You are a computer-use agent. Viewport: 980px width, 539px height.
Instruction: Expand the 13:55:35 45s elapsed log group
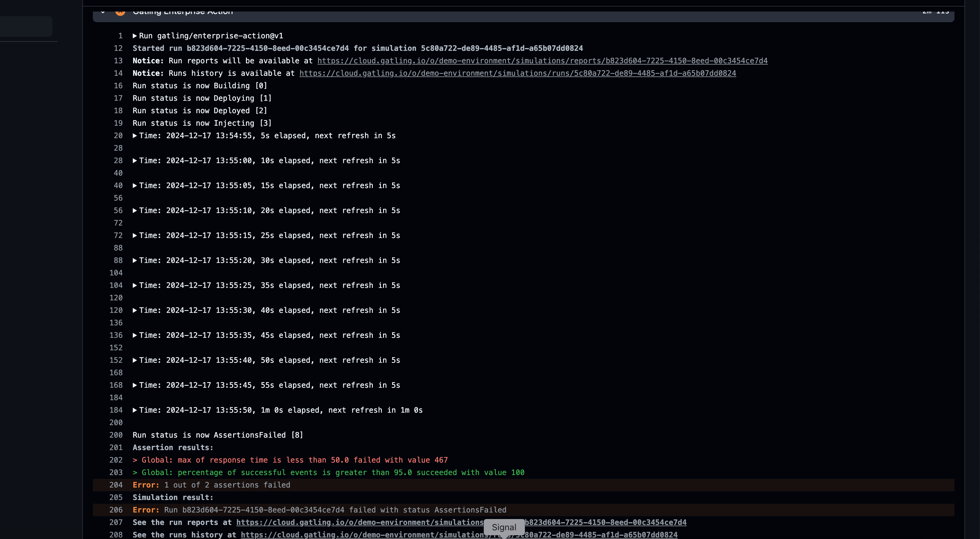135,335
